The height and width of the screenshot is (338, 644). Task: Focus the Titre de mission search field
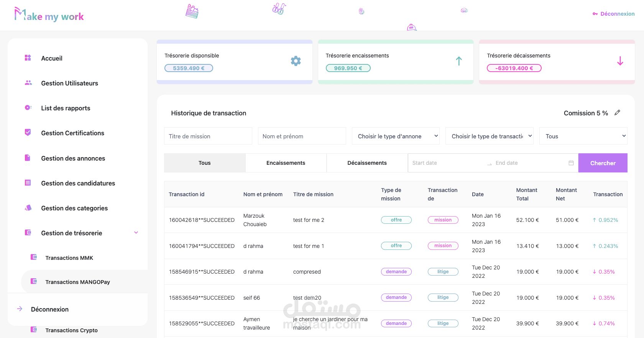tap(208, 136)
